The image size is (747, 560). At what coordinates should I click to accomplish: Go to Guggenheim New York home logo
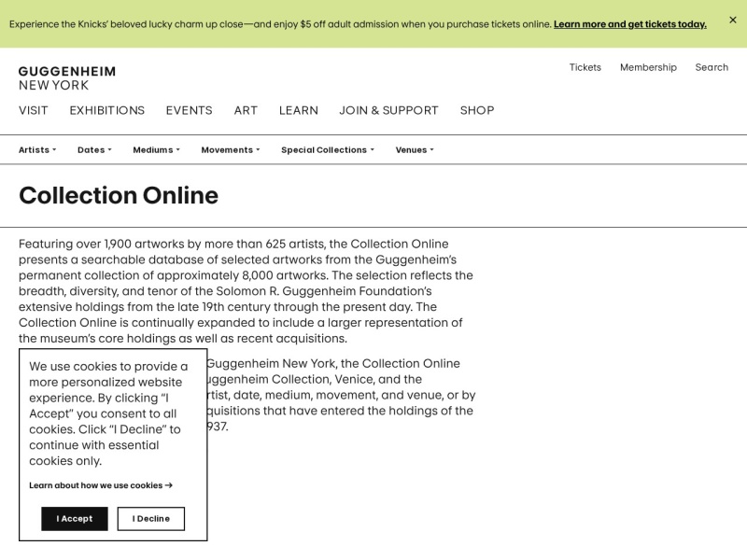(67, 78)
